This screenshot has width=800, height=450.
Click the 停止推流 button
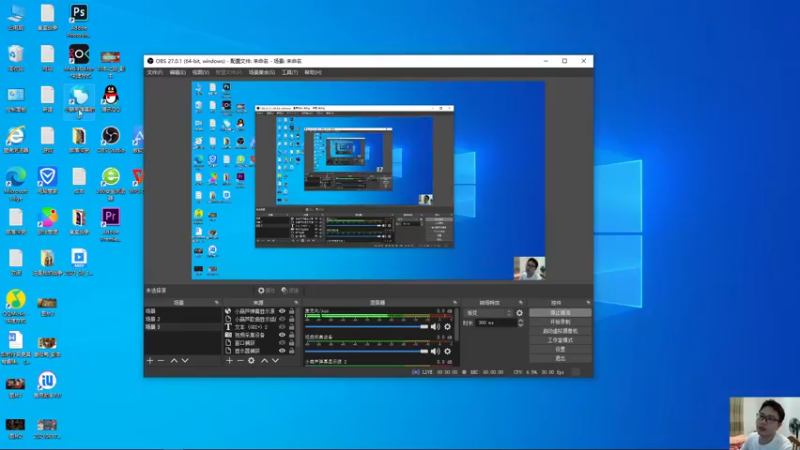click(x=560, y=312)
